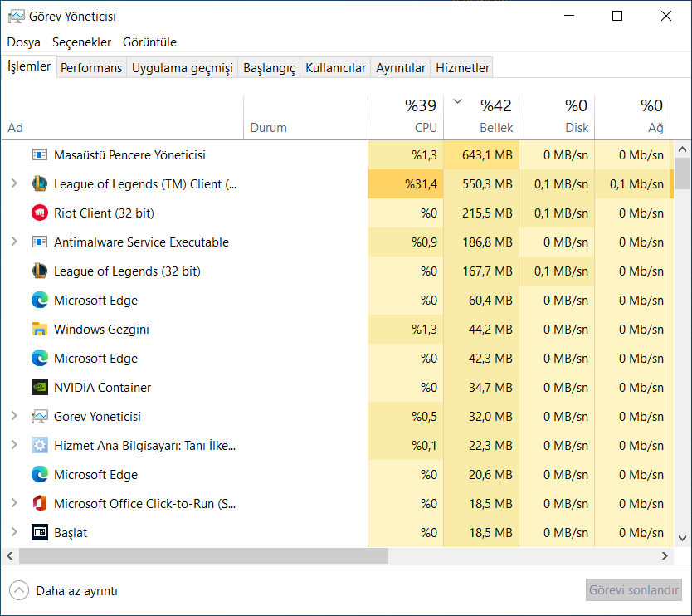Switch to the Ayrıntılar tab

tap(400, 68)
